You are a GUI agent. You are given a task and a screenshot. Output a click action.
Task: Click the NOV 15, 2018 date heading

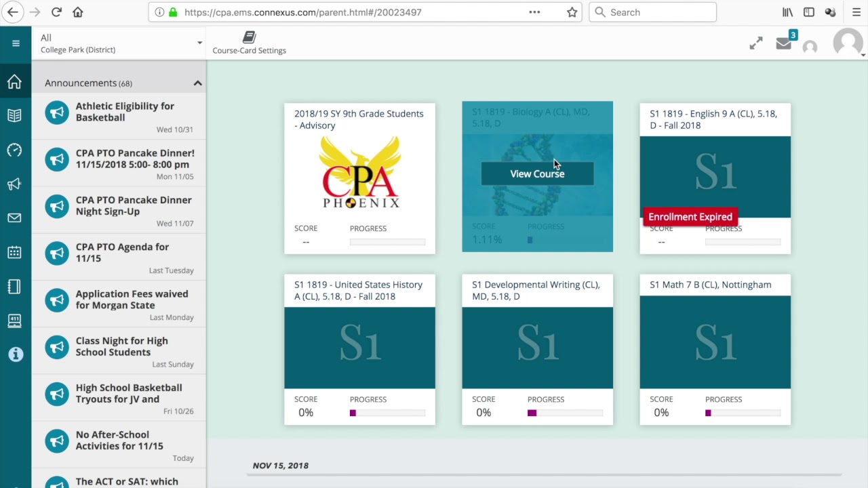tap(280, 466)
